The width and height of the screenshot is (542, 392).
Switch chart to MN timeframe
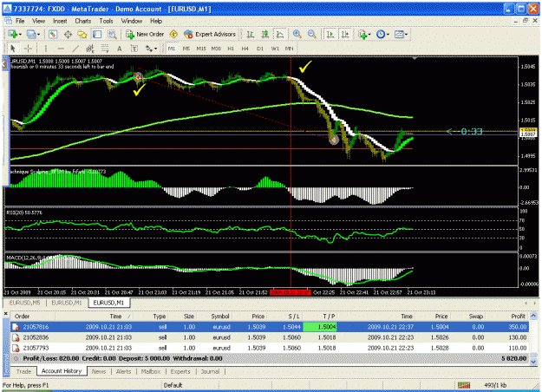coord(290,49)
